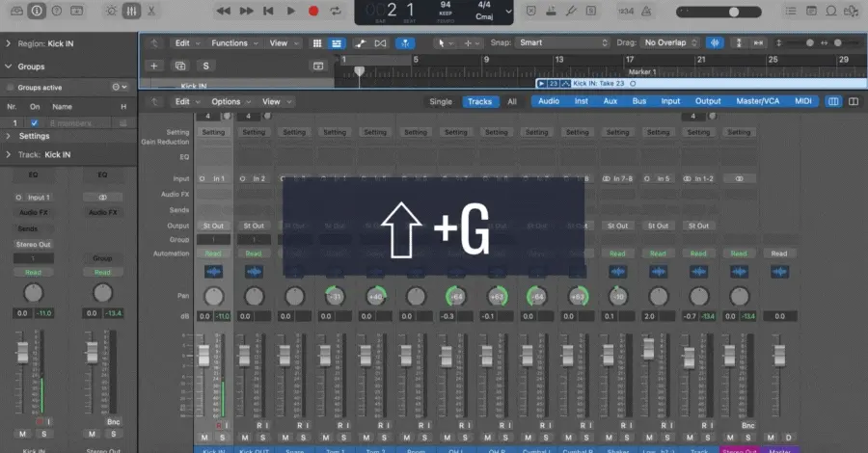
Task: Open the List Editors button
Action: 791,11
